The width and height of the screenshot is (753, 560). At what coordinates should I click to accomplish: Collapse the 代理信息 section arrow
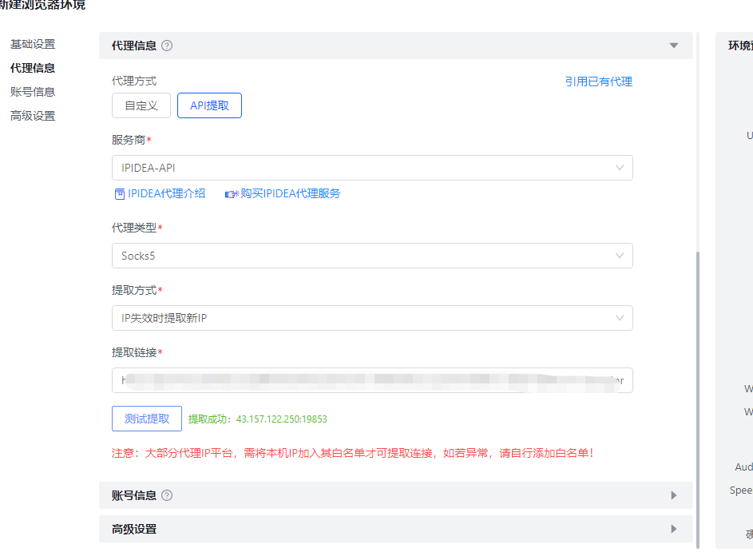(674, 46)
